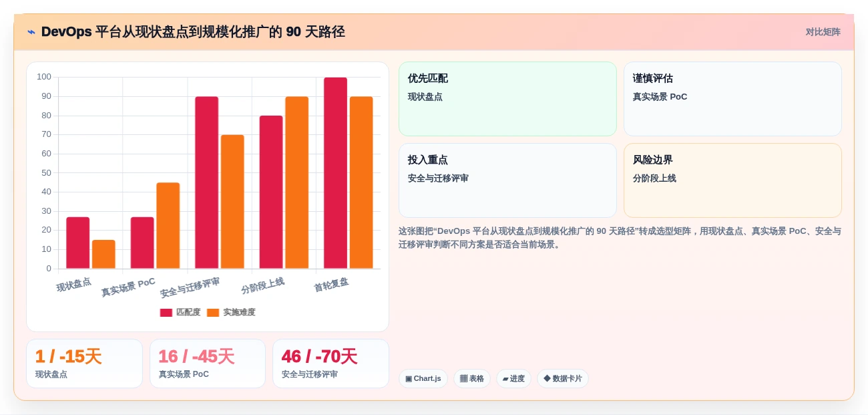This screenshot has height=415, width=868.
Task: Click the red 匹配度 bar for 安全与迁移评审
Action: pyautogui.click(x=207, y=182)
